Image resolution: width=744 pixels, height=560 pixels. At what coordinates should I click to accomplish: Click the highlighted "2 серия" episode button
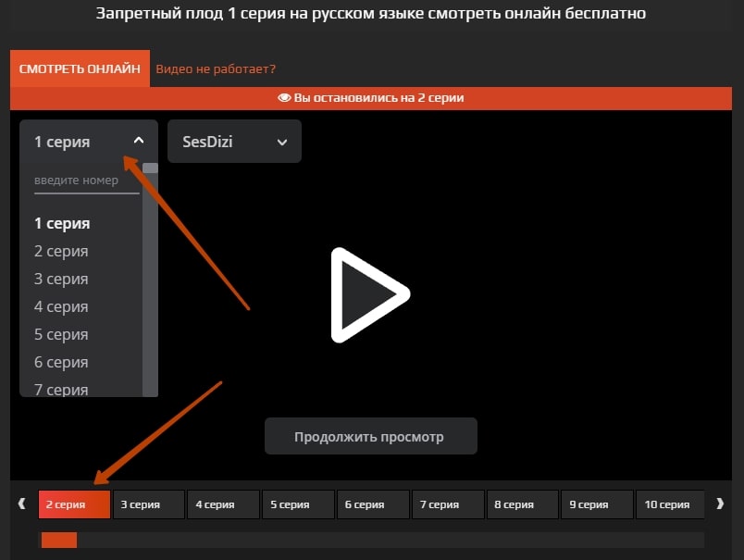click(x=74, y=504)
